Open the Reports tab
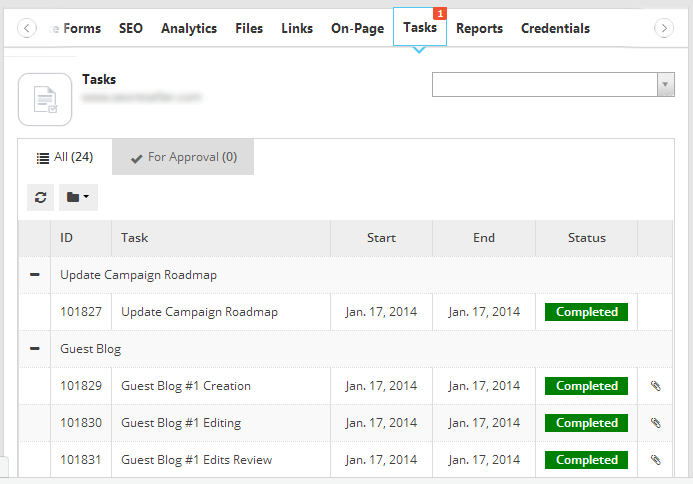The image size is (693, 484). click(x=480, y=28)
